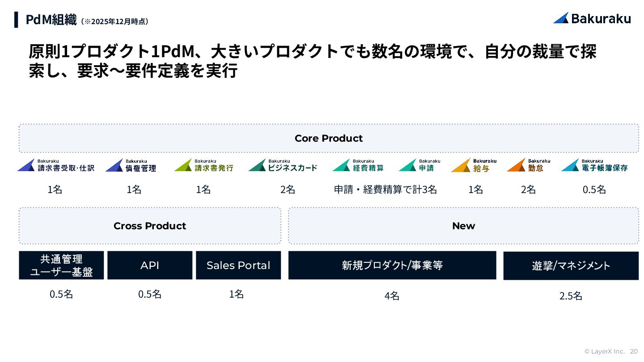The height and width of the screenshot is (362, 644).
Task: Select the API dark box
Action: click(150, 265)
